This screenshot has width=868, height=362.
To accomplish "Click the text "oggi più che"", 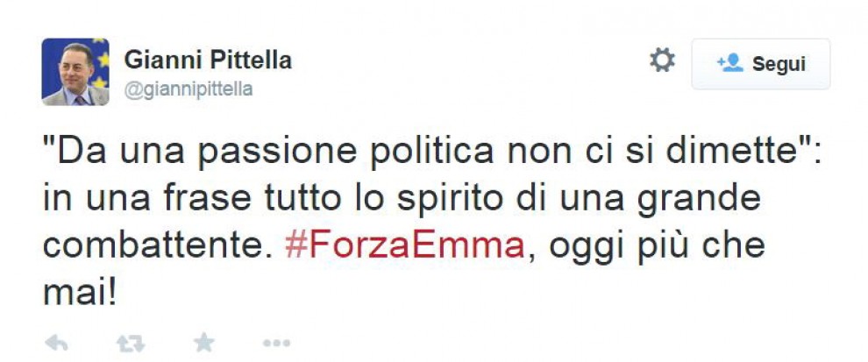I will (657, 247).
